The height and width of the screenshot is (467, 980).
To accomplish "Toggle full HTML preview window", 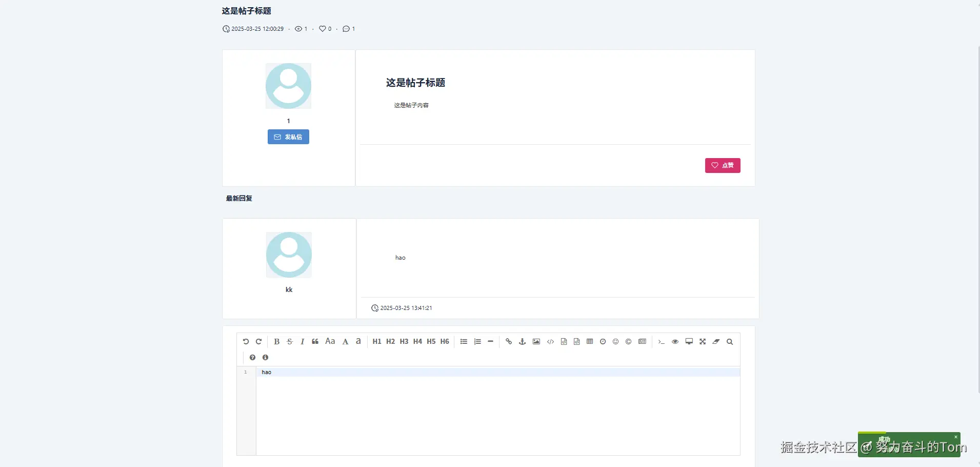I will coord(689,342).
